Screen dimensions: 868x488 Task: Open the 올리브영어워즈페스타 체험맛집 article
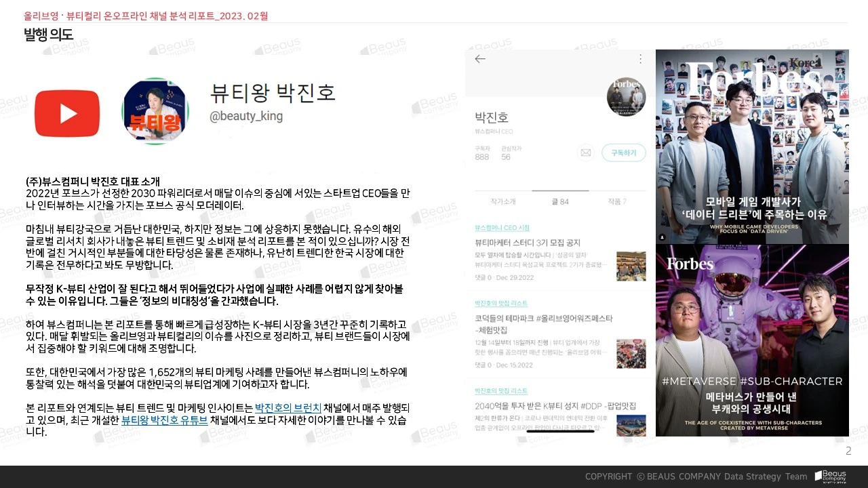tap(544, 323)
